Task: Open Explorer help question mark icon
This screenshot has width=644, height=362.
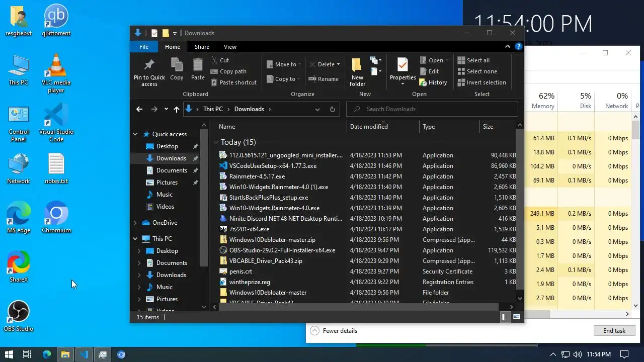Action: pyautogui.click(x=519, y=46)
